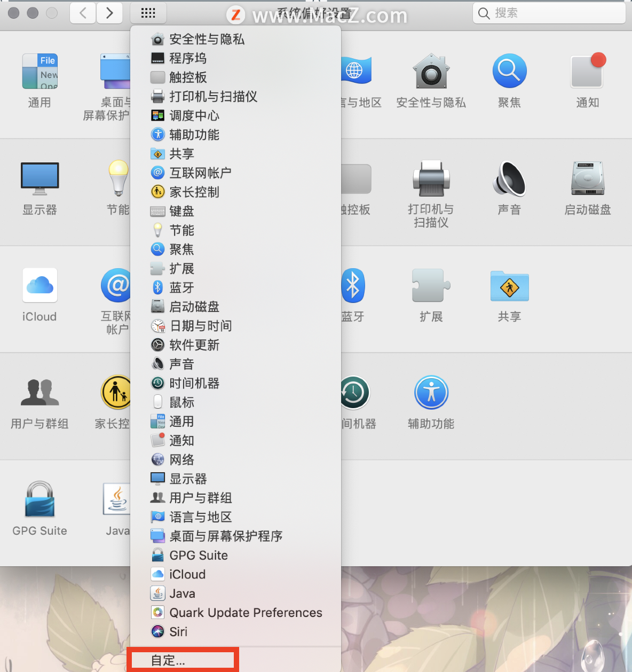Screen dimensions: 632x672
Task: Open the Java icon in grid
Action: tap(117, 499)
